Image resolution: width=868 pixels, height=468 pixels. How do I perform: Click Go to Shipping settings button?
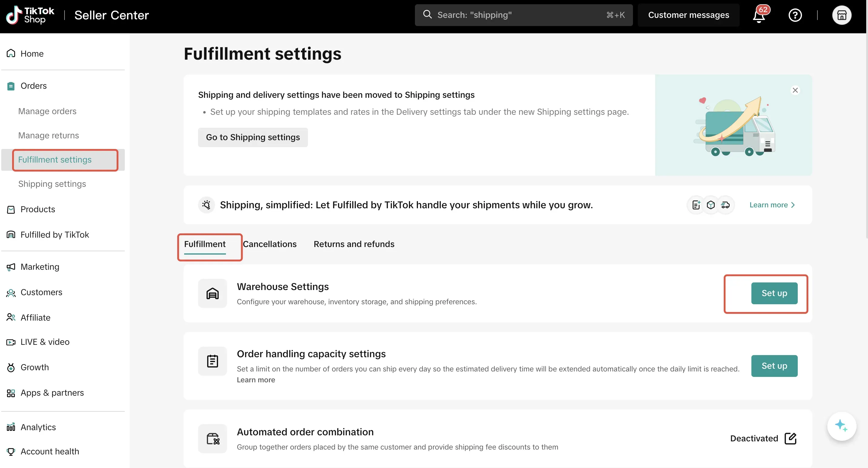tap(253, 137)
